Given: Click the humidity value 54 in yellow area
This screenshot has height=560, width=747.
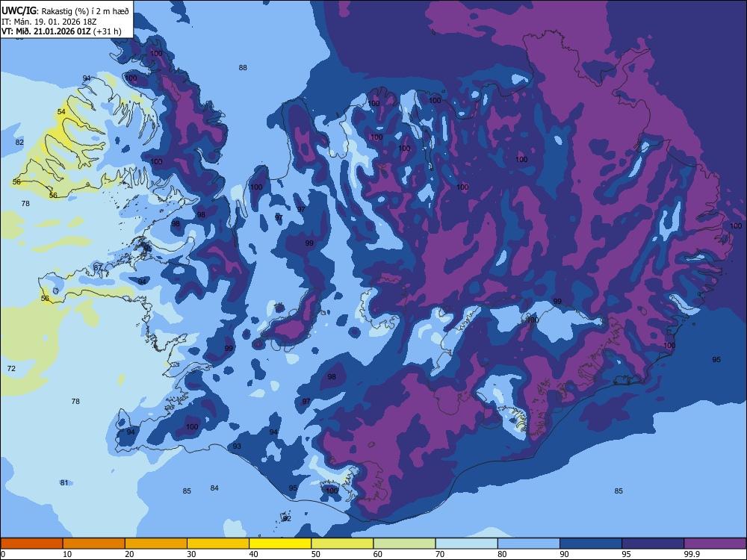Looking at the screenshot, I should [x=61, y=111].
